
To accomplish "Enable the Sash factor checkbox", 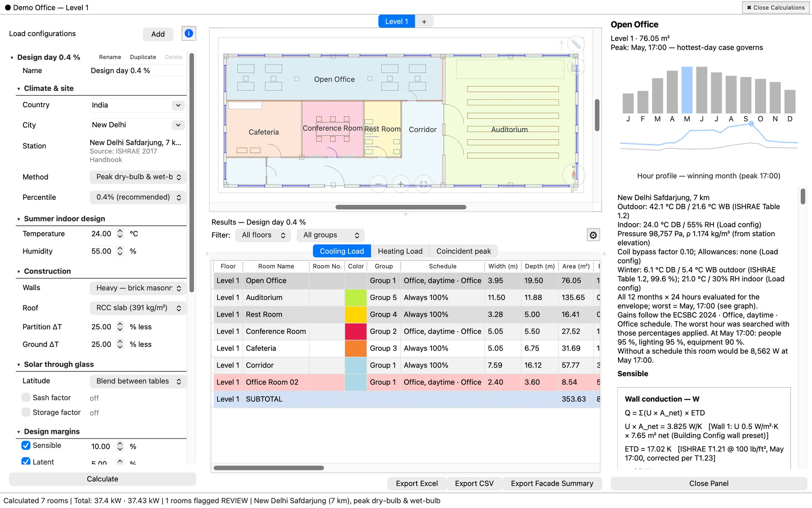I will click(26, 397).
